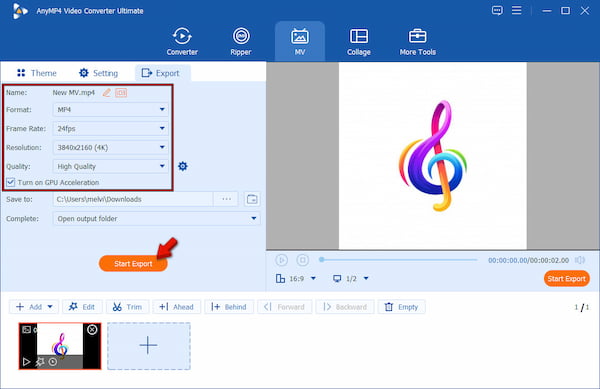The height and width of the screenshot is (389, 600).
Task: Select the music clip thumbnail in timeline
Action: click(60, 346)
